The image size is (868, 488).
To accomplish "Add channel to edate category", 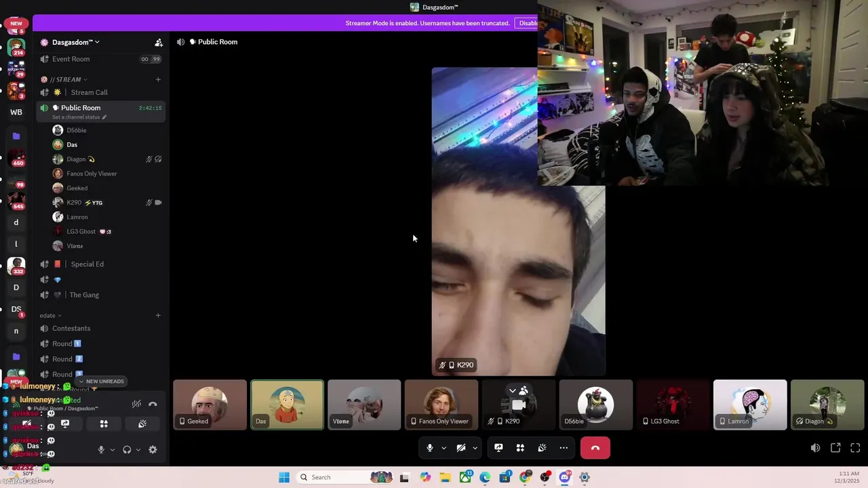I will click(158, 315).
